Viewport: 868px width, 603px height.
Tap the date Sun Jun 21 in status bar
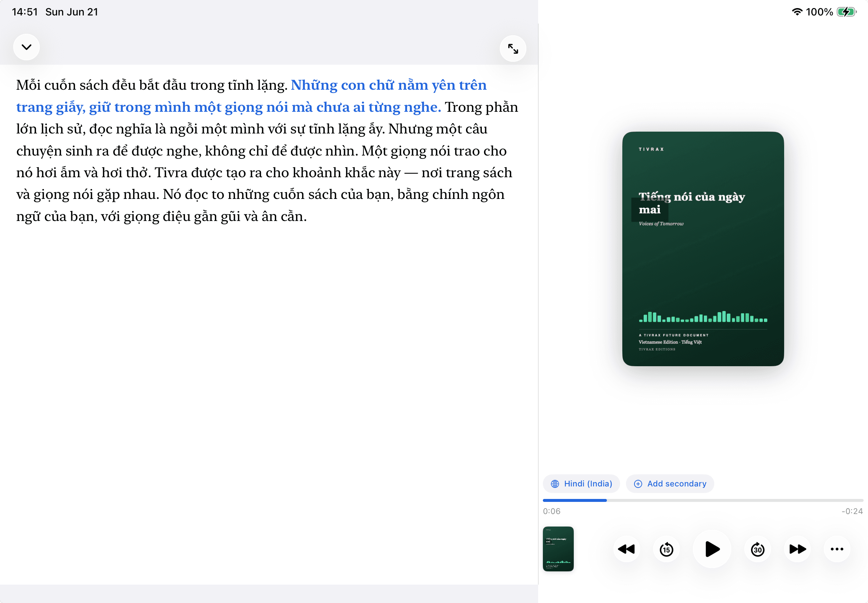pyautogui.click(x=72, y=12)
